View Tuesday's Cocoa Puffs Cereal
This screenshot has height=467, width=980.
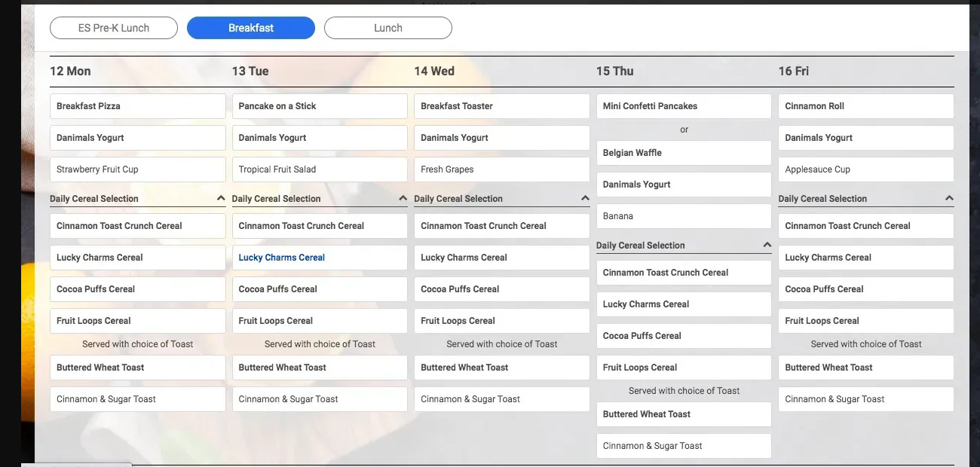click(x=320, y=289)
